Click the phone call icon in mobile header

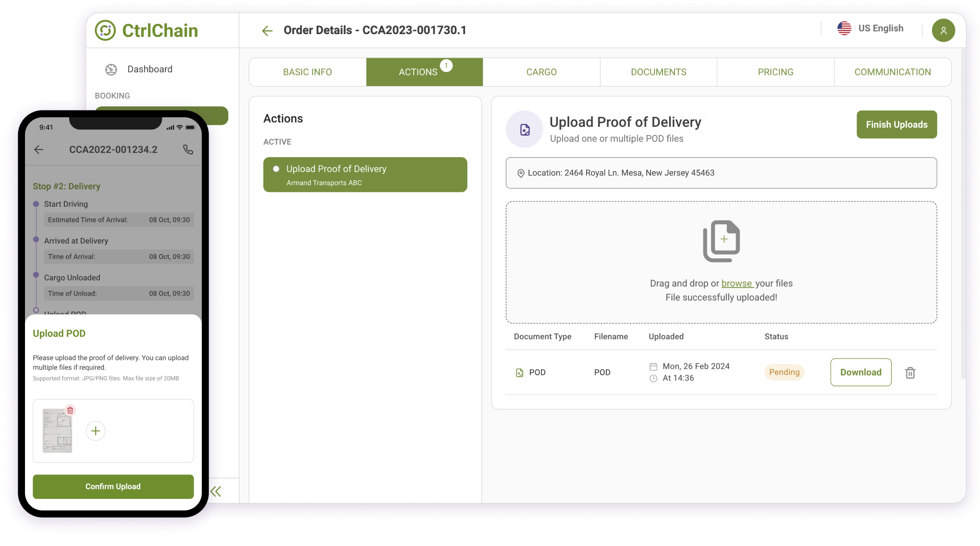[188, 149]
